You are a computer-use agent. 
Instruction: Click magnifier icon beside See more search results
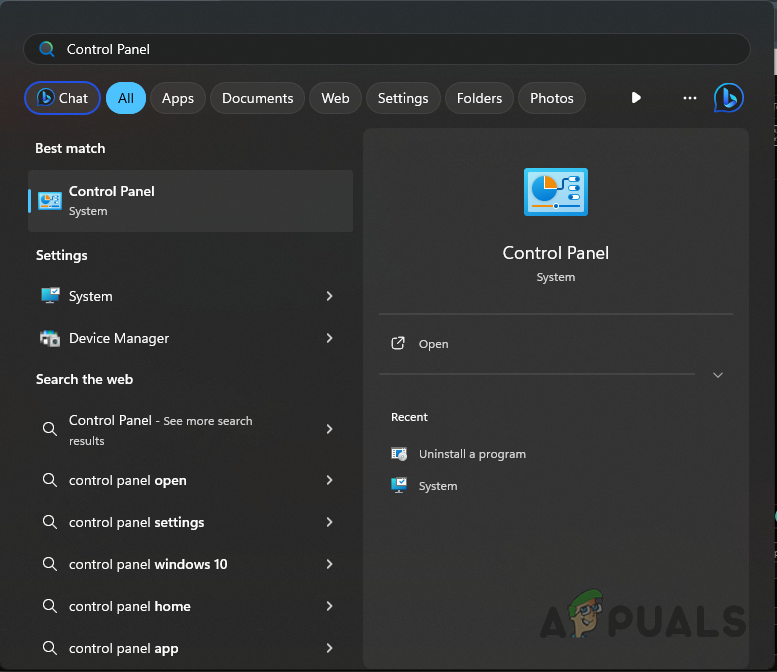50,429
